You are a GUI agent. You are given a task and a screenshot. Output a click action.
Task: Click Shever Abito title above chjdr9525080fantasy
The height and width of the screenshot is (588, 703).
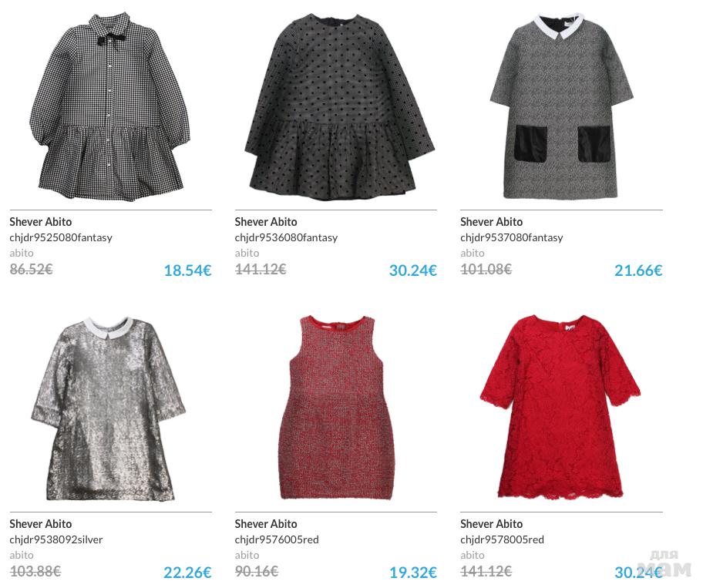tap(40, 222)
